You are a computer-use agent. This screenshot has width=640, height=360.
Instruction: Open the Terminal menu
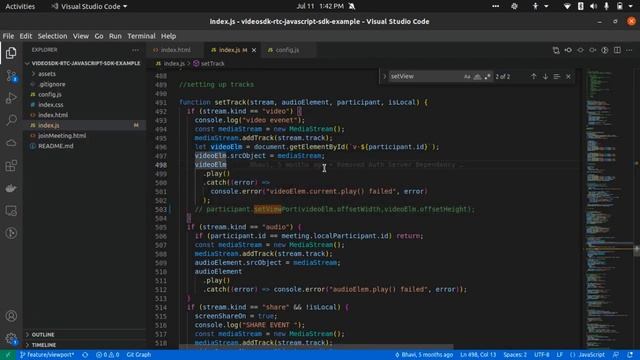[141, 36]
